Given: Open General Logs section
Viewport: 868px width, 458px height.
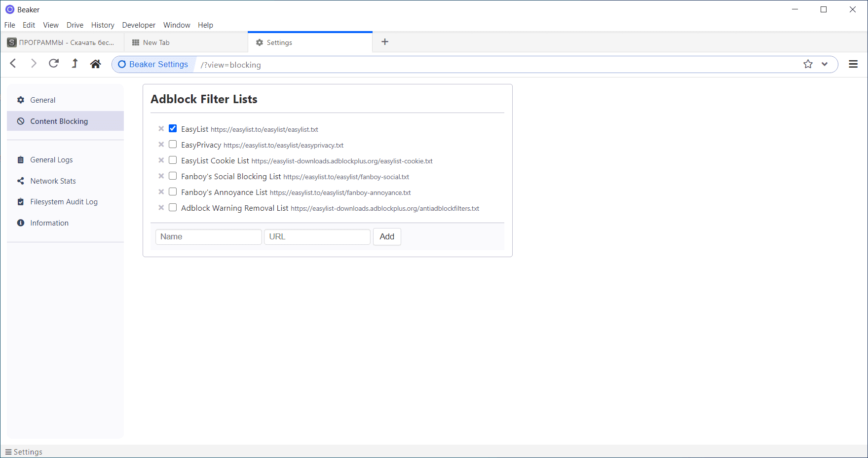Looking at the screenshot, I should point(65,160).
